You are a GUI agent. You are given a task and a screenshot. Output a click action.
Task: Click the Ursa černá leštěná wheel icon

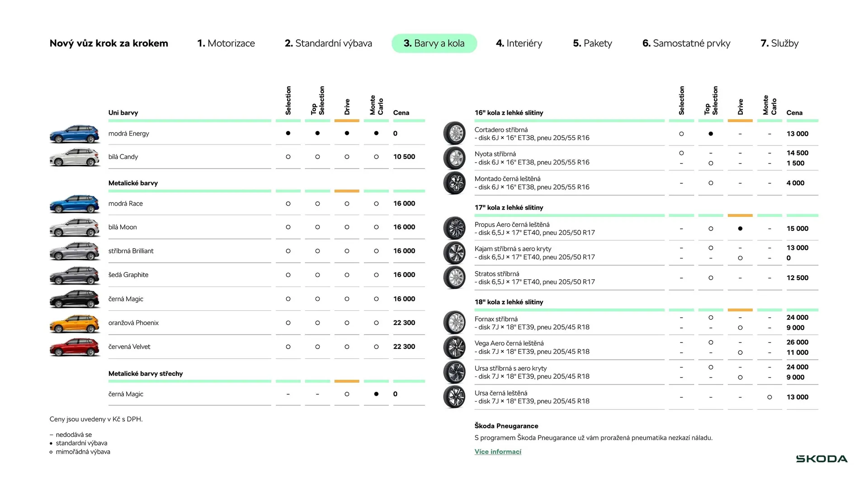tap(454, 397)
